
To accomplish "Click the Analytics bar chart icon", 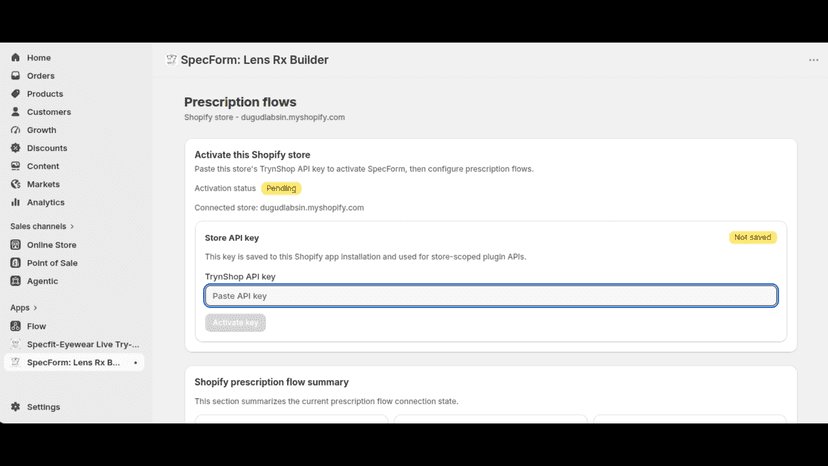I will point(15,202).
